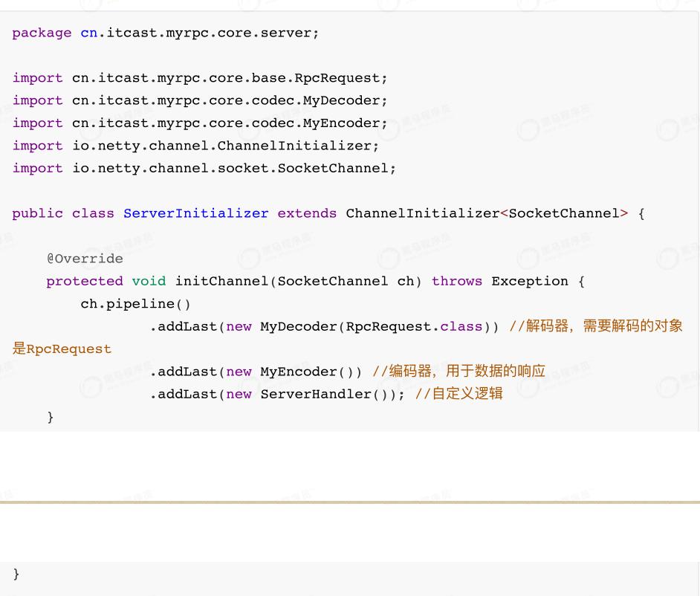700x596 pixels.
Task: Click ChannelInitializer<SocketChannel> in the class declaration
Action: (x=487, y=213)
